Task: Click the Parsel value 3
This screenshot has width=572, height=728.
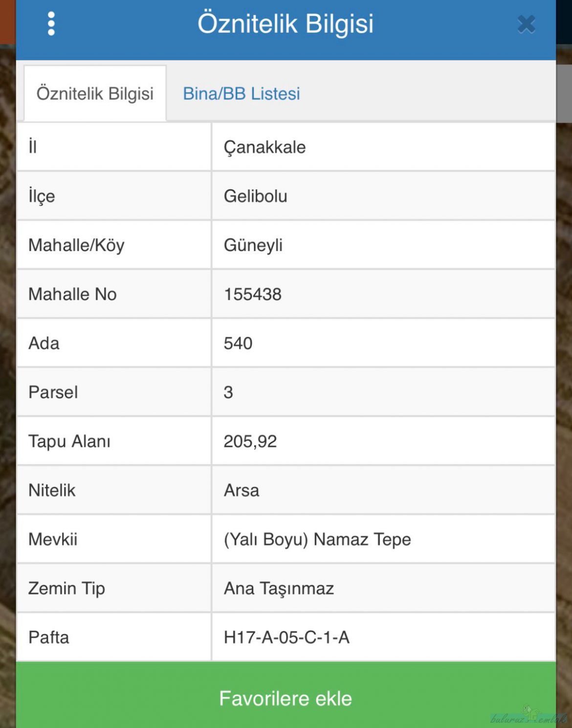Action: tap(228, 392)
